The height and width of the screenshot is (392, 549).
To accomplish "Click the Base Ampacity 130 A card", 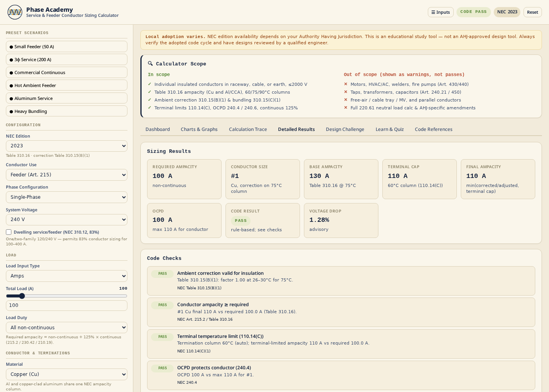I will [341, 179].
